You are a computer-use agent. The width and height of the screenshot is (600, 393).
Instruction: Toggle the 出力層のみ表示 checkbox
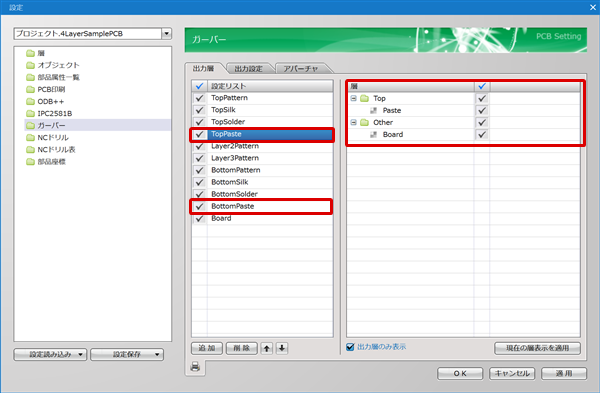click(x=350, y=347)
